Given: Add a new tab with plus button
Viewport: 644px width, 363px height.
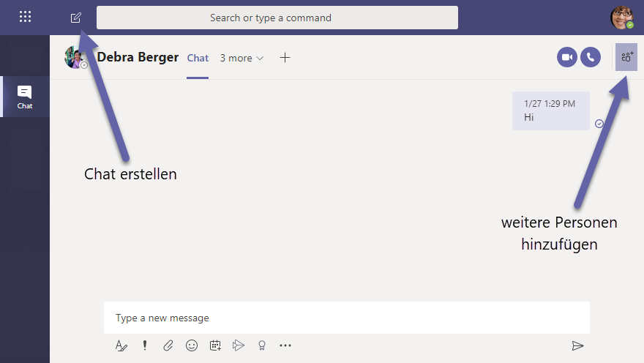Looking at the screenshot, I should (x=285, y=58).
